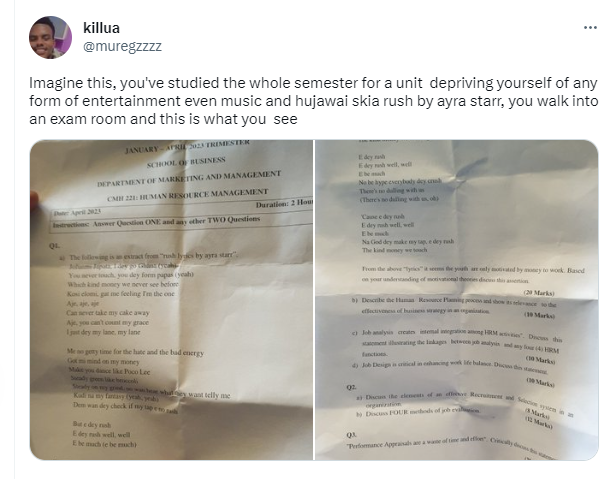
Task: Click the tweet text starting "Imagine this"
Action: click(300, 101)
